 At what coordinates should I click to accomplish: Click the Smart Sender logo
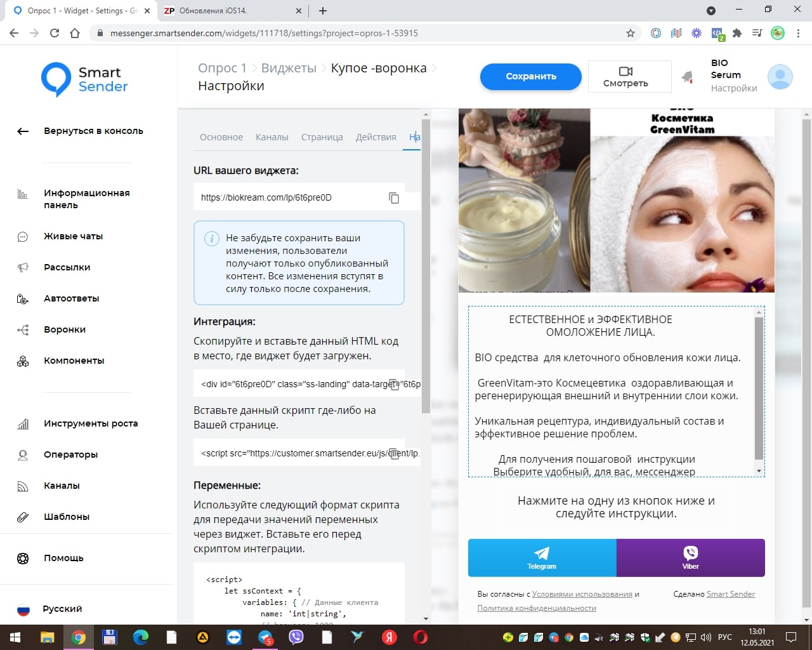coord(84,79)
